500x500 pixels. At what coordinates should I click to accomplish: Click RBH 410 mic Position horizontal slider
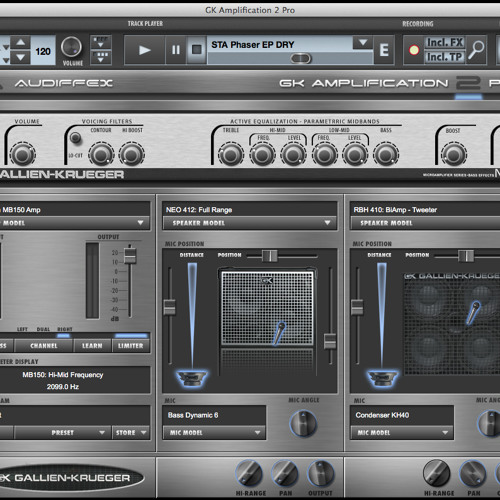tap(466, 256)
